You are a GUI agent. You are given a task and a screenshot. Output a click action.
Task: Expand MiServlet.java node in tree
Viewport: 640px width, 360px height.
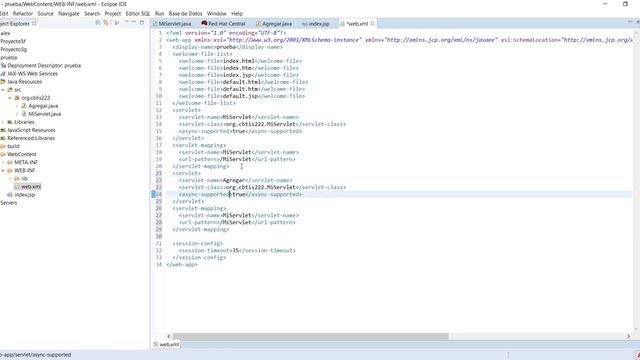tap(17, 114)
